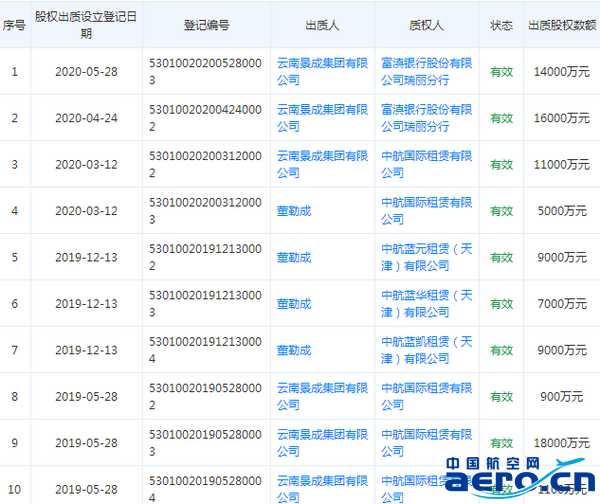Viewport: 600px width, 504px height.
Task: Open pledgee 中航国际租赁有限公司 in row 3
Action: [426, 164]
